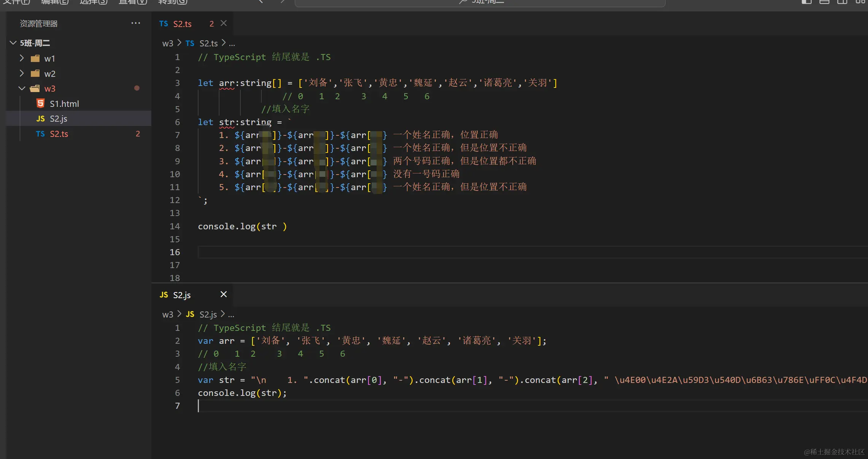The height and width of the screenshot is (459, 868).
Task: Switch to the S2.ts editor tab
Action: (x=182, y=24)
